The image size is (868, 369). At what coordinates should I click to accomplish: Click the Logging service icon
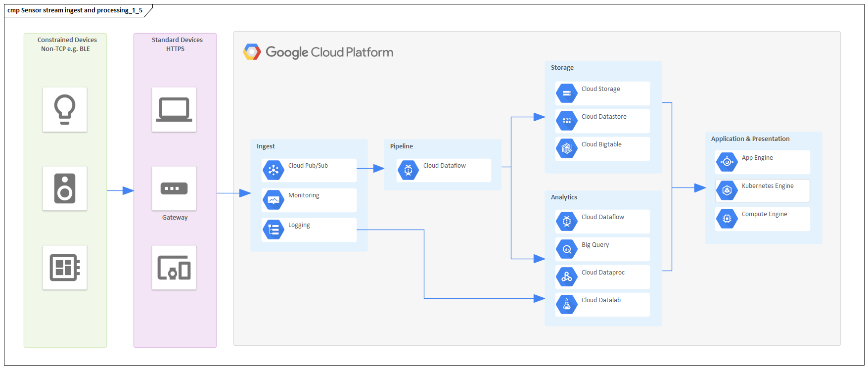click(x=273, y=230)
